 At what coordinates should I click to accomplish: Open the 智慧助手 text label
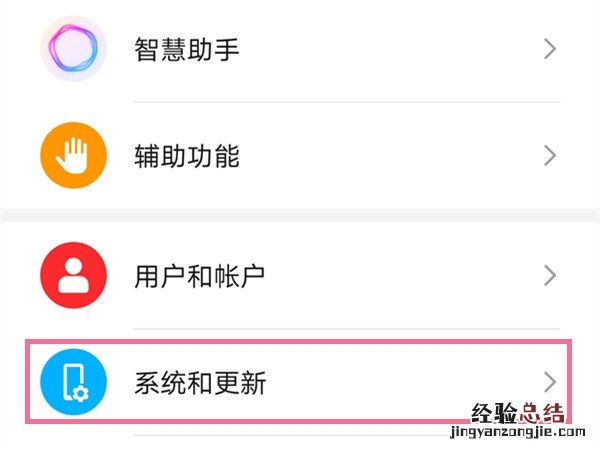tap(187, 49)
